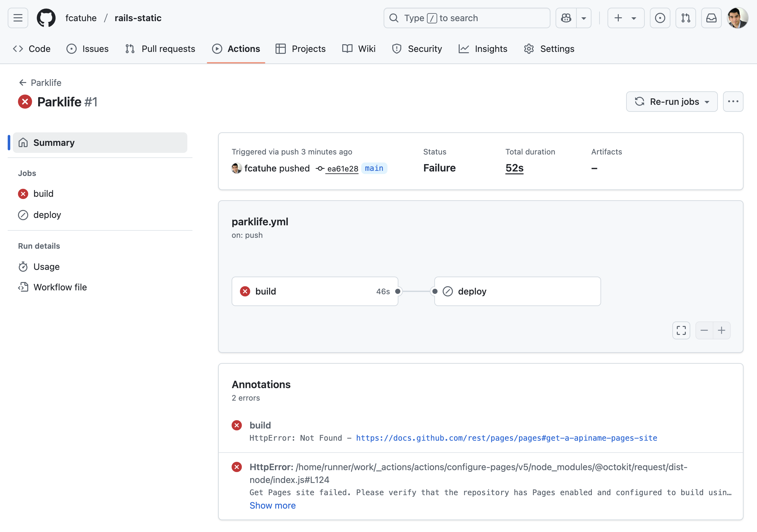Zoom in the workflow graph
757x532 pixels.
coord(722,330)
